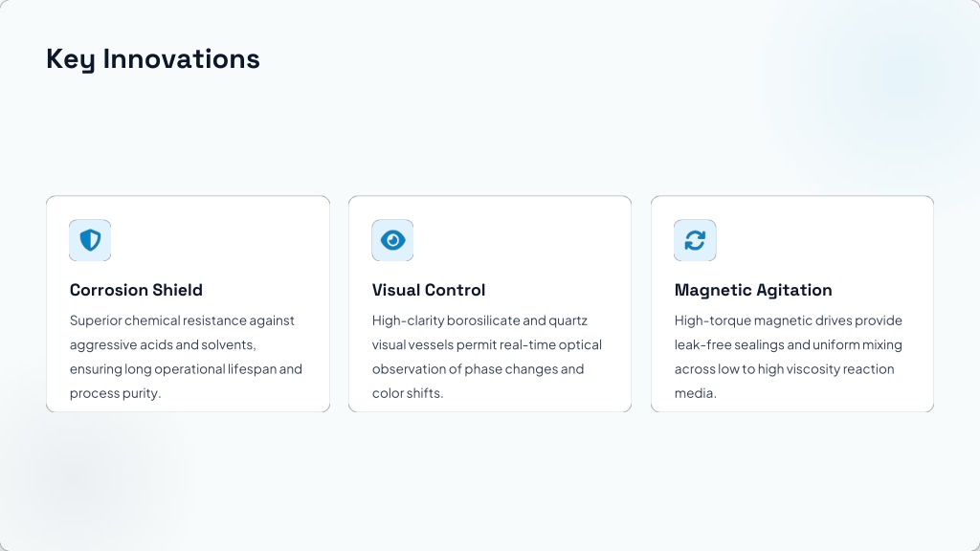Click the shield icon in Corrosion Shield card
Image resolution: width=980 pixels, height=551 pixels.
(90, 240)
